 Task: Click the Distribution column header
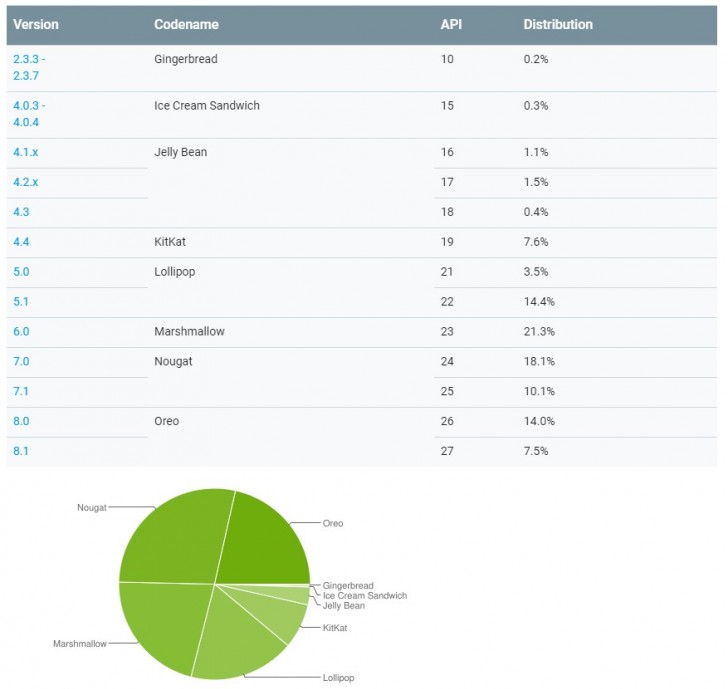pyautogui.click(x=558, y=24)
